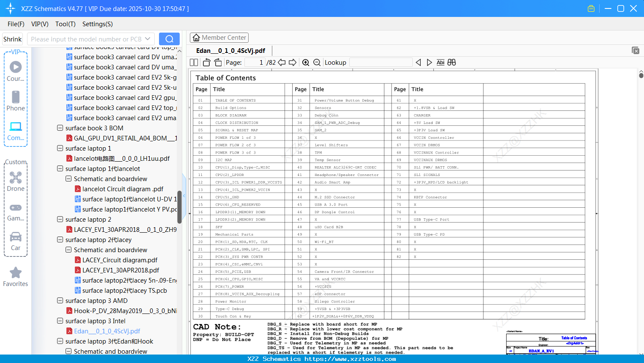
Task: Collapse the surface laptop 2代lacey node
Action: 60,239
